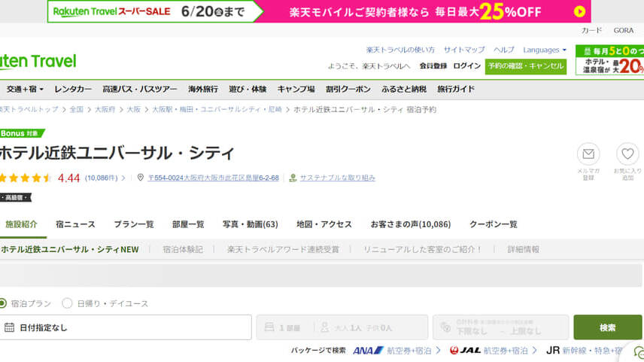The width and height of the screenshot is (644, 362).
Task: Click サステナブルな取り組み link
Action: [x=337, y=178]
